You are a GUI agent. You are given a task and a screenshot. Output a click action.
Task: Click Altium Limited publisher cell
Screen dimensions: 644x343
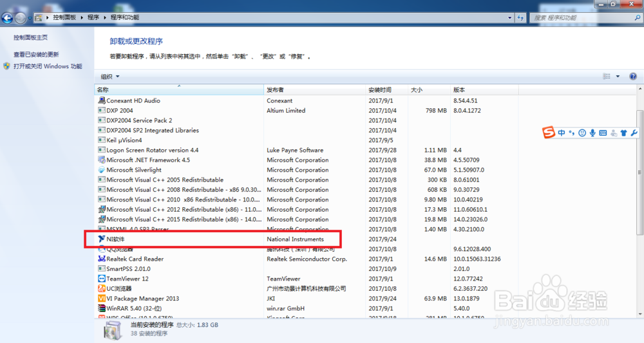286,111
